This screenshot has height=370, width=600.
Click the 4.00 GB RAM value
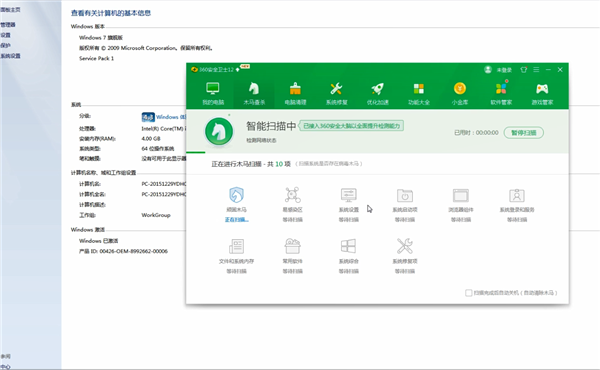(151, 139)
